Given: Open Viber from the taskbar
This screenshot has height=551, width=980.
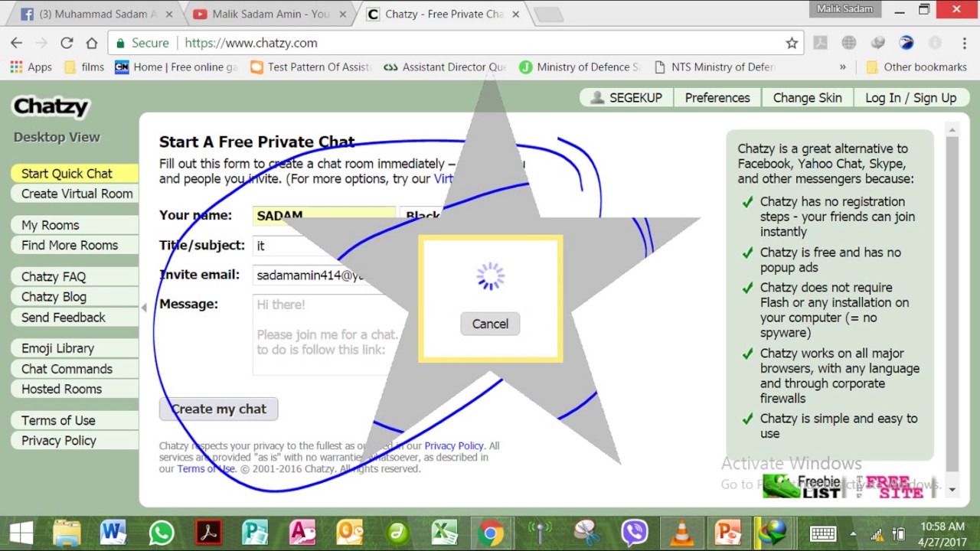Looking at the screenshot, I should click(634, 533).
